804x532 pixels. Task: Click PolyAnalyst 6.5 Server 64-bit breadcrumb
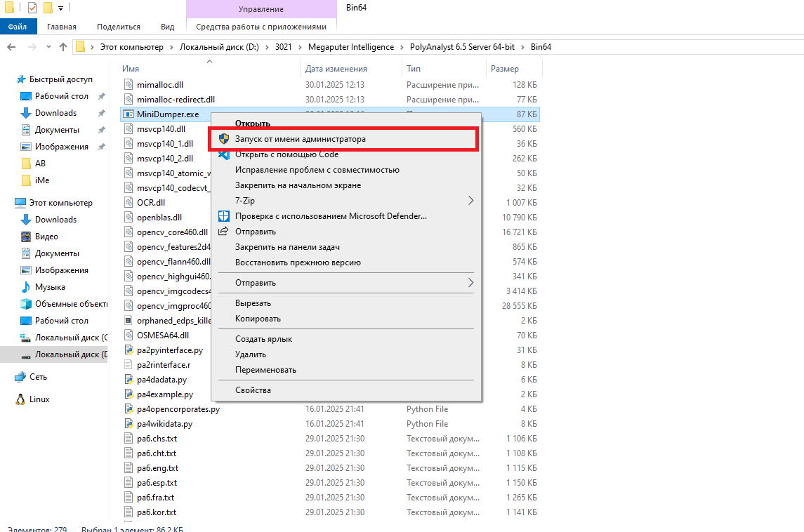coord(462,47)
